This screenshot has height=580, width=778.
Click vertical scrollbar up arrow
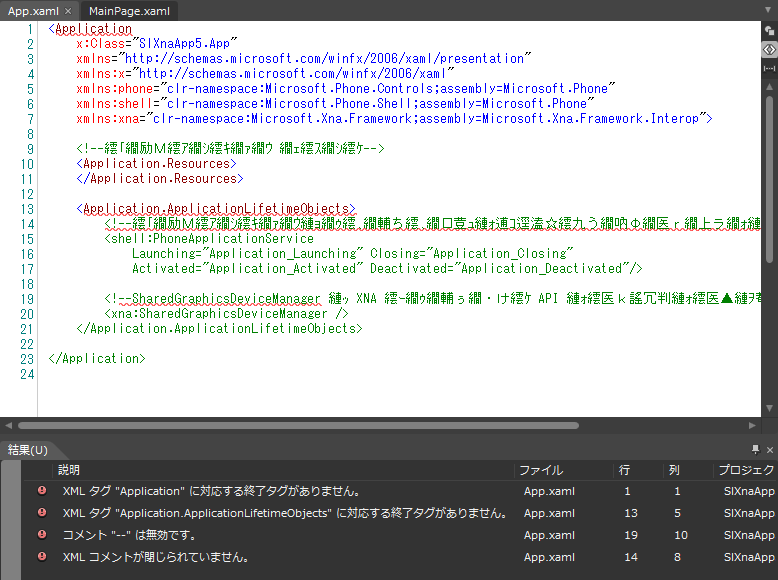pos(769,86)
